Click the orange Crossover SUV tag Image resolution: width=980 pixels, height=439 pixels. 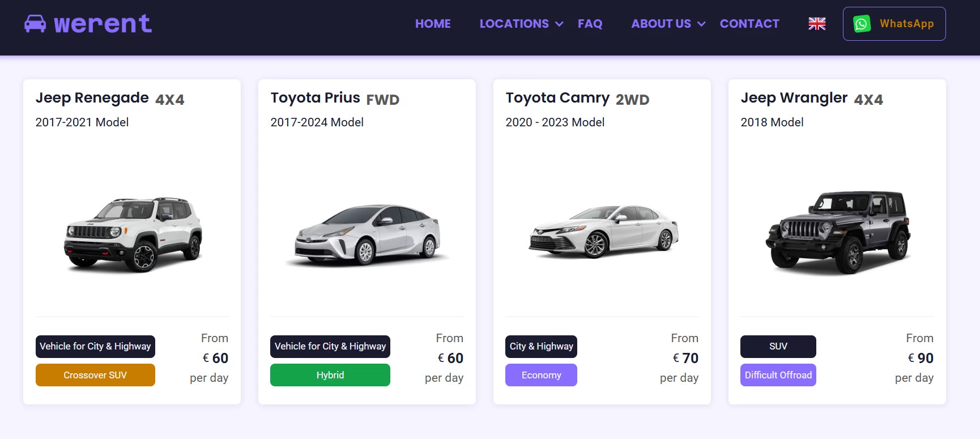(95, 375)
